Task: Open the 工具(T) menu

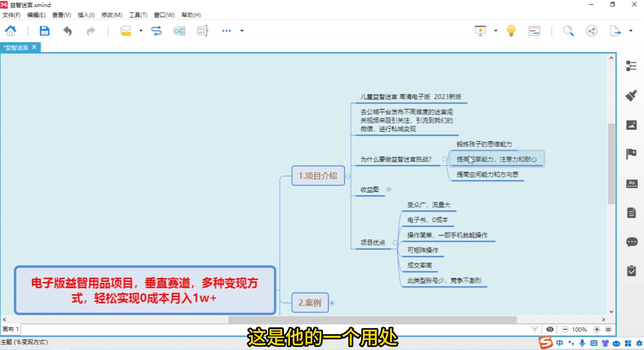Action: [x=137, y=14]
